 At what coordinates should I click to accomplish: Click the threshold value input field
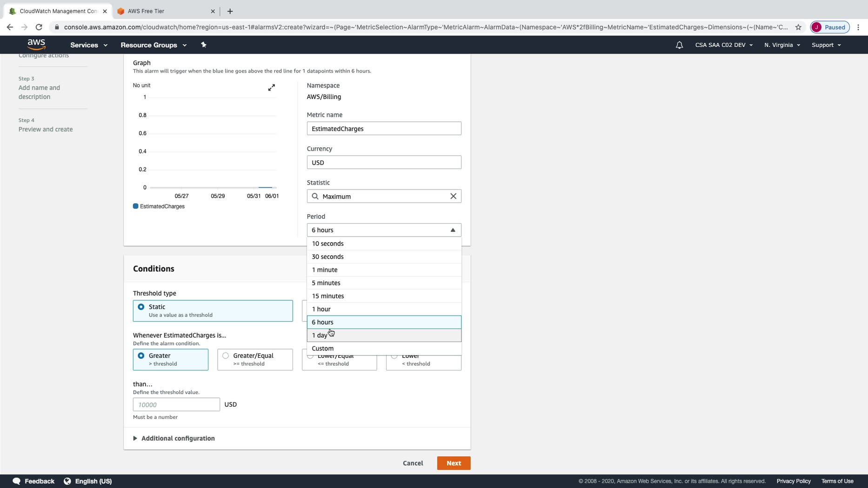coord(176,404)
